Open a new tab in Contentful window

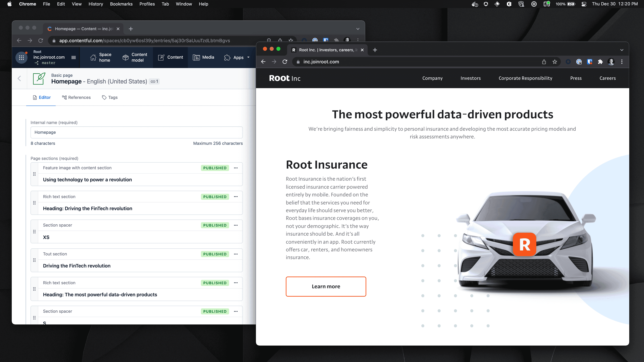(131, 29)
